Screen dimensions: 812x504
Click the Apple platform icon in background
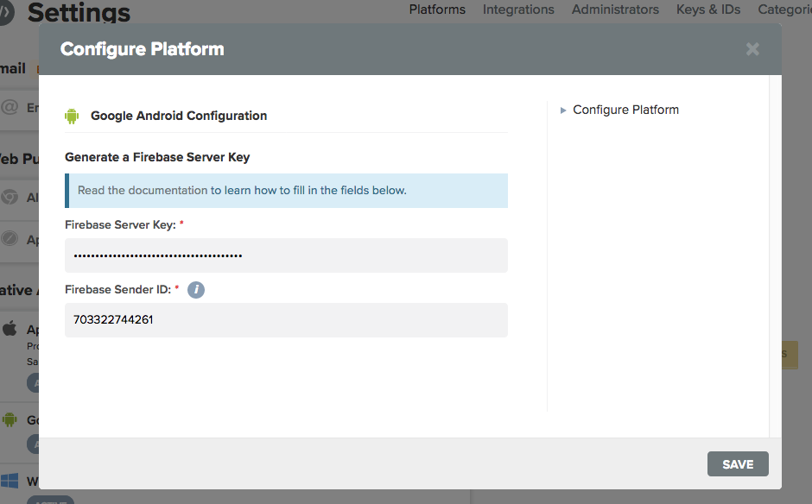pos(10,329)
